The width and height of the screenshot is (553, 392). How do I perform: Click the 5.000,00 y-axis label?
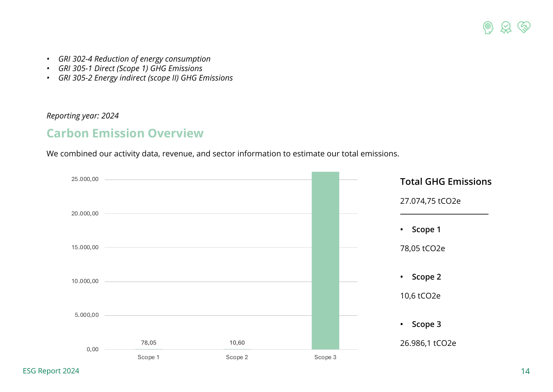pos(87,315)
